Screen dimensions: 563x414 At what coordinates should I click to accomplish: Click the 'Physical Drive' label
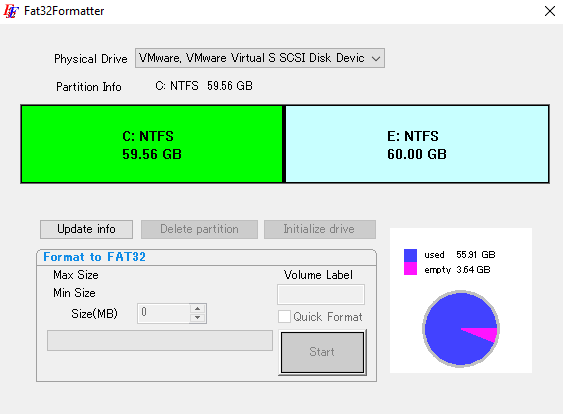pos(91,59)
